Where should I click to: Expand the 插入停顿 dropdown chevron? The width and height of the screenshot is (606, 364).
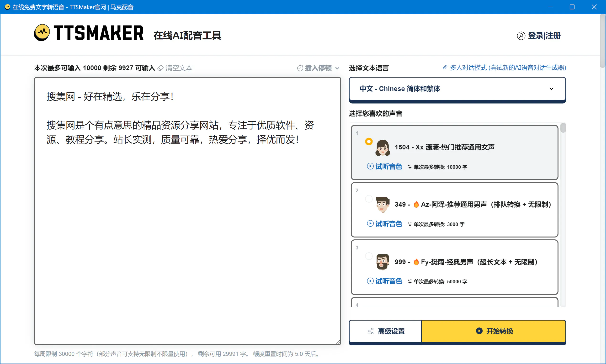pyautogui.click(x=338, y=68)
